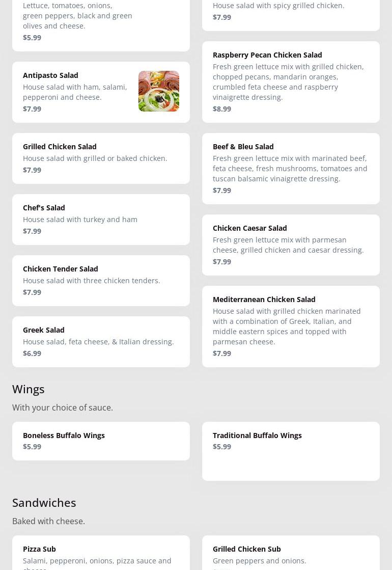Click the $8.99 Raspberry Pecan salad price
The image size is (392, 570).
tap(222, 108)
